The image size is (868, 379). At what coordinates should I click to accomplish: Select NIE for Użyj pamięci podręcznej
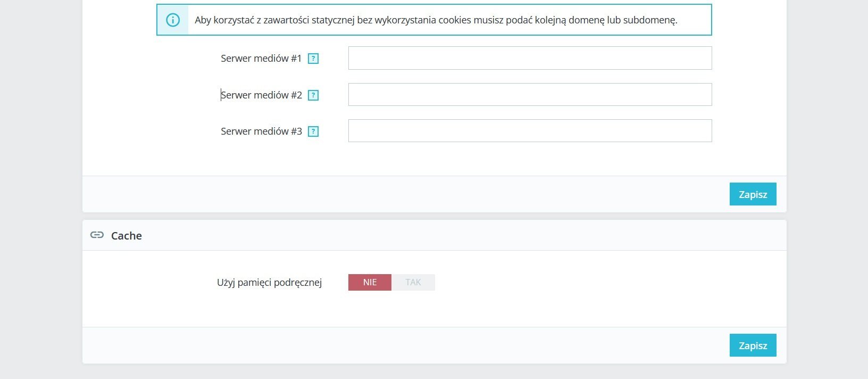pos(370,282)
